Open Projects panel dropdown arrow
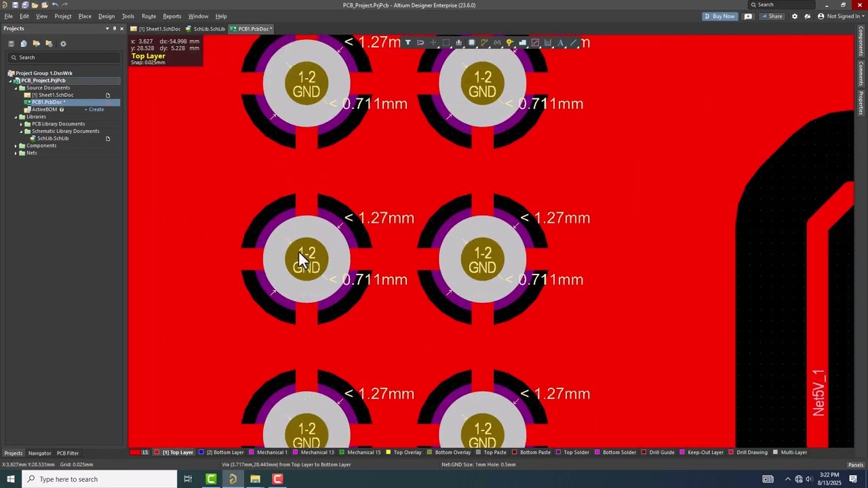 point(106,28)
